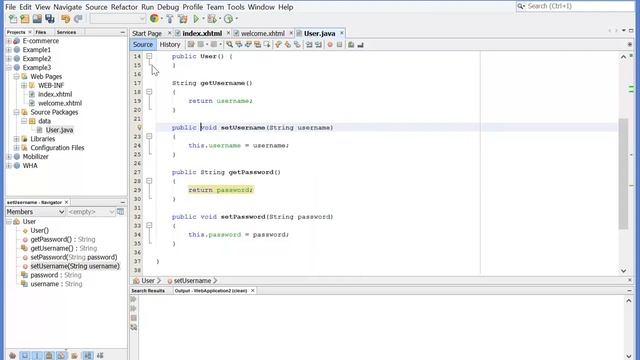Toggle Show Non-Public Members in Navigator
The height and width of the screenshot is (360, 640).
click(x=49, y=356)
